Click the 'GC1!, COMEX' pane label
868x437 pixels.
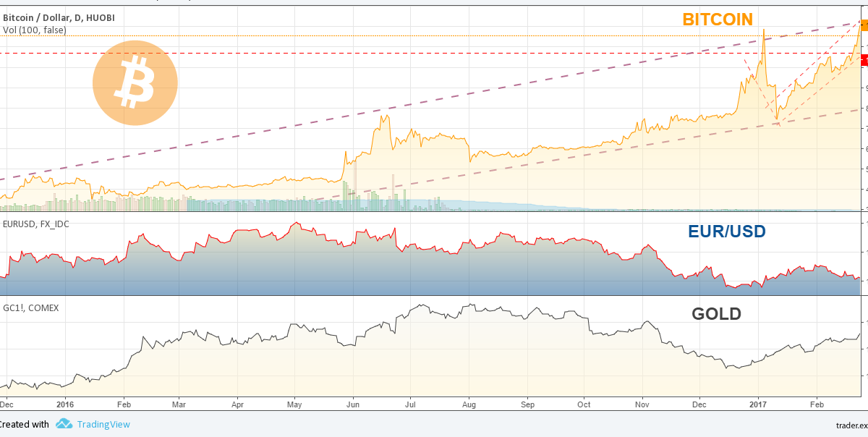(x=31, y=307)
